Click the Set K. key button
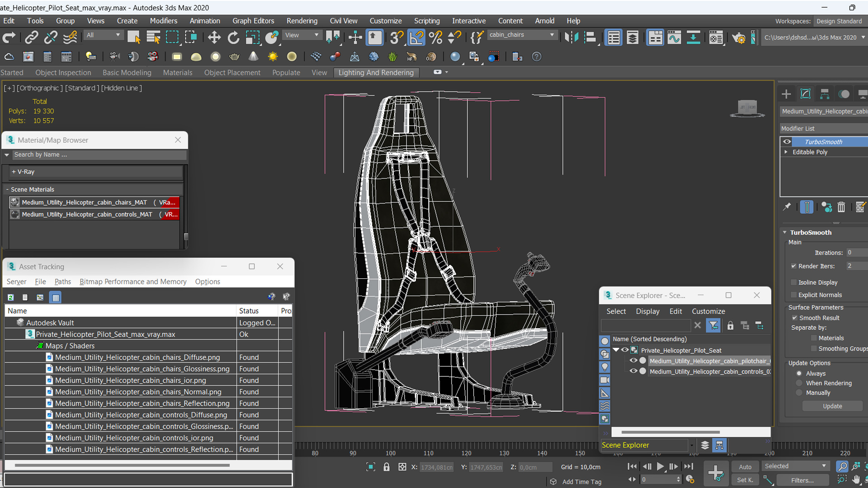Image resolution: width=868 pixels, height=488 pixels. (x=745, y=480)
